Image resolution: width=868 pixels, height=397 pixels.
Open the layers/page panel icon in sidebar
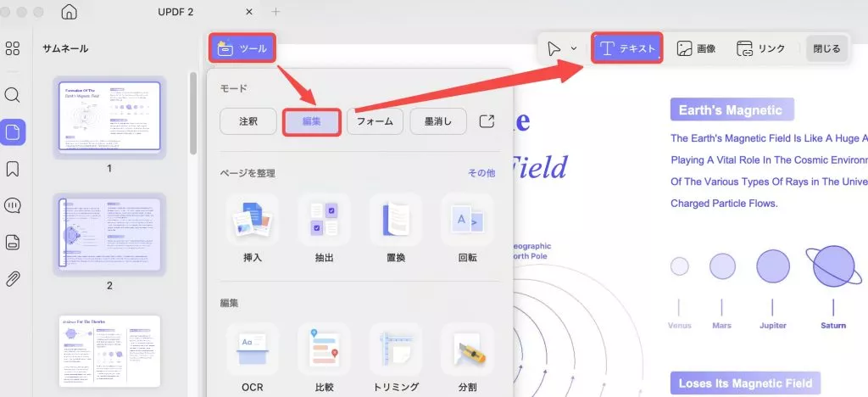point(12,242)
